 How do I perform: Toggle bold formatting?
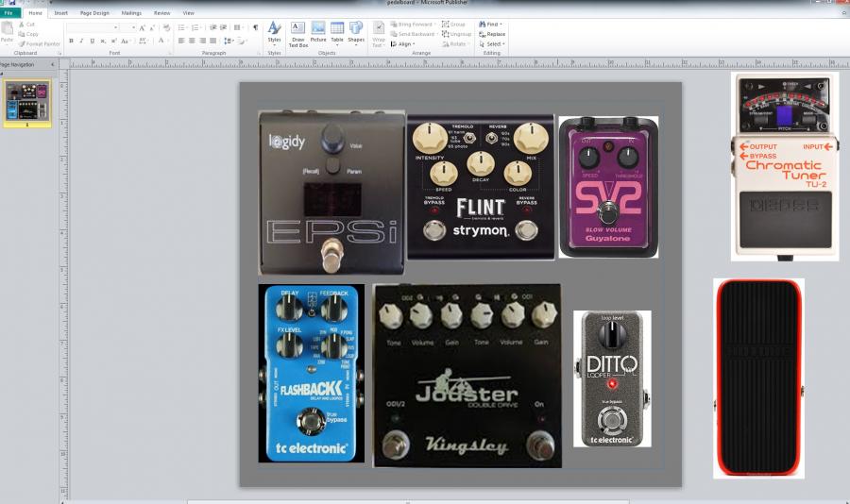(71, 42)
